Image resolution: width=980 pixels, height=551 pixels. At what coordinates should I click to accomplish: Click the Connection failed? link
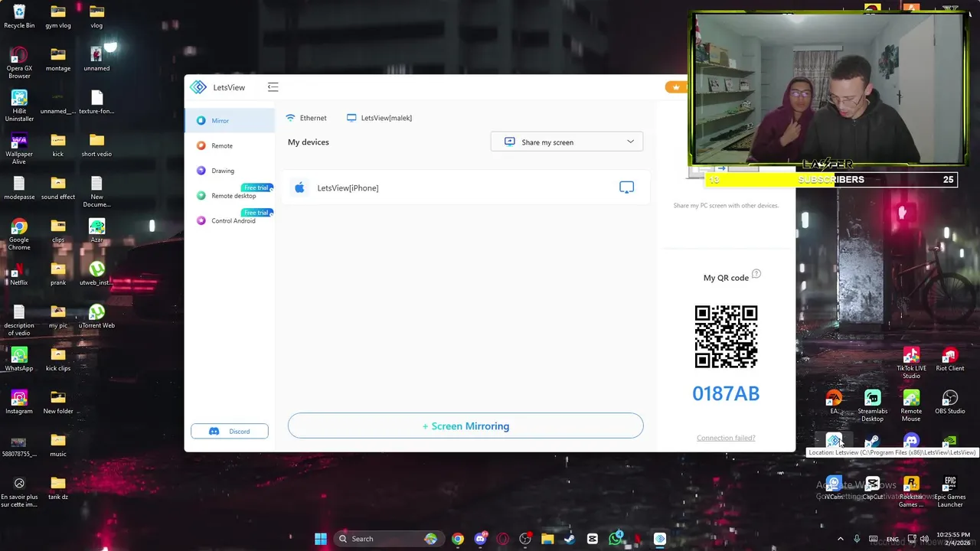coord(726,438)
